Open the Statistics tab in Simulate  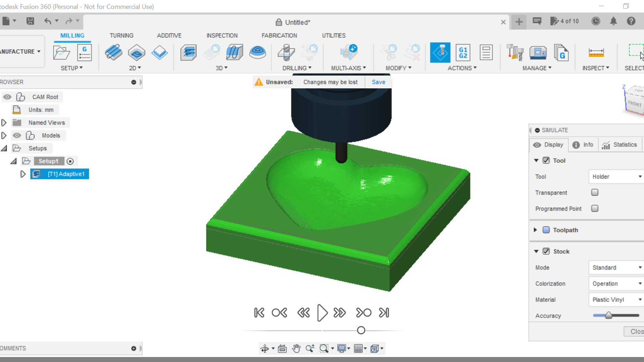click(619, 145)
